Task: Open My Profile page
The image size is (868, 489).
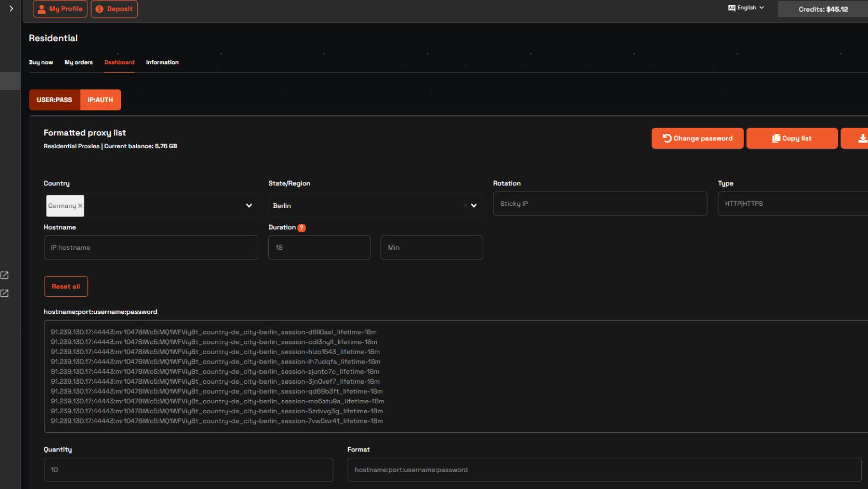Action: click(60, 9)
